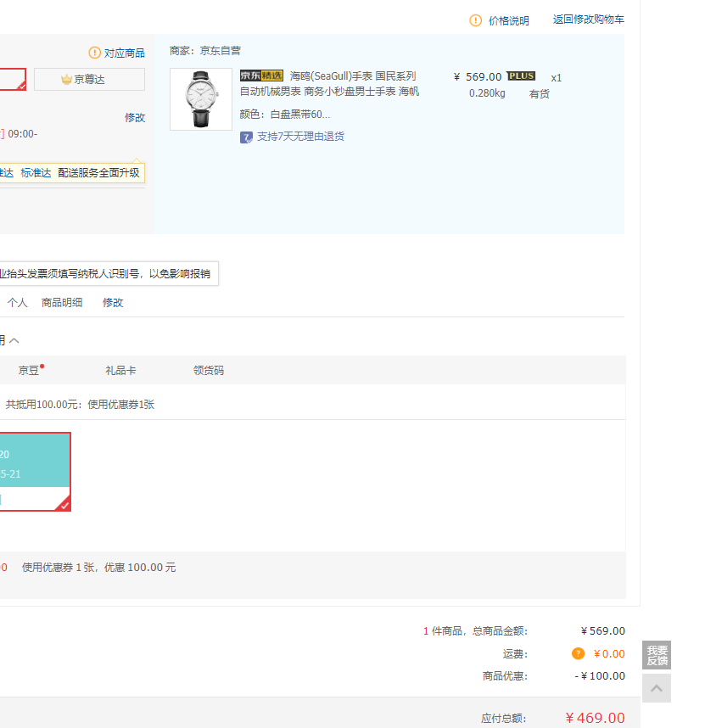Click the 运费 ¥0.00 value
705x728 pixels.
click(x=609, y=653)
